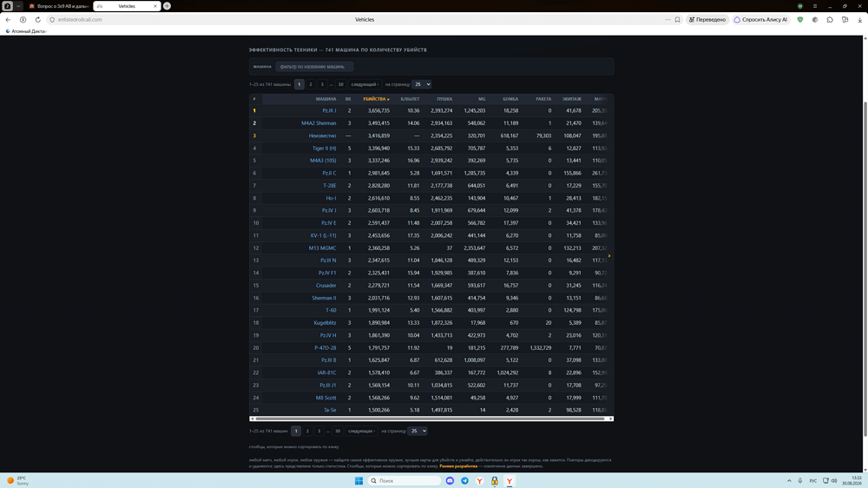
Task: Go to page 2 in top pagination
Action: click(311, 84)
